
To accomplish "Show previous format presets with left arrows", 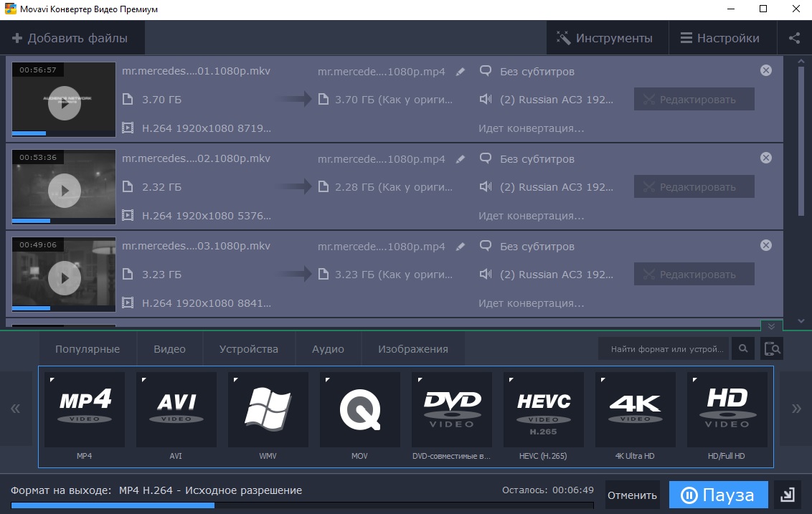I will click(x=16, y=409).
